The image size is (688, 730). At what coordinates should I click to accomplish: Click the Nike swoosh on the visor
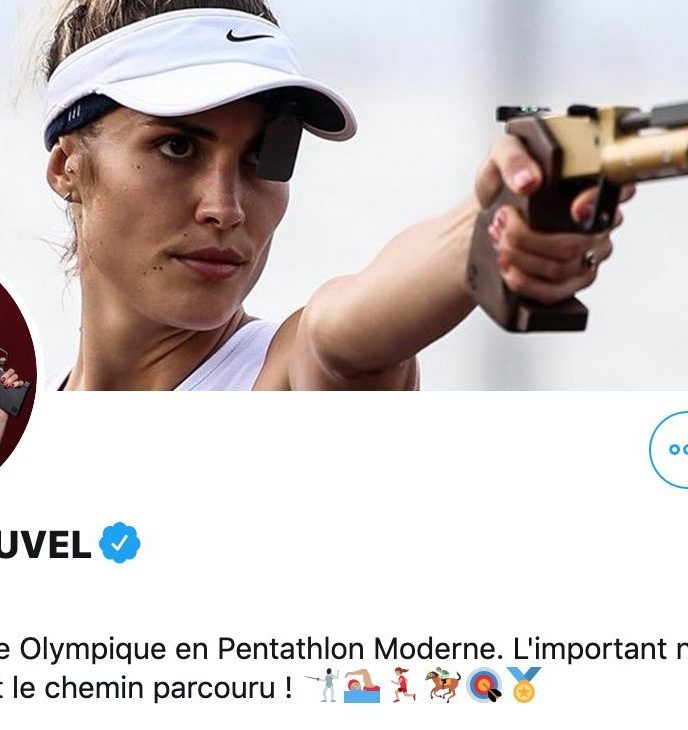pos(249,35)
